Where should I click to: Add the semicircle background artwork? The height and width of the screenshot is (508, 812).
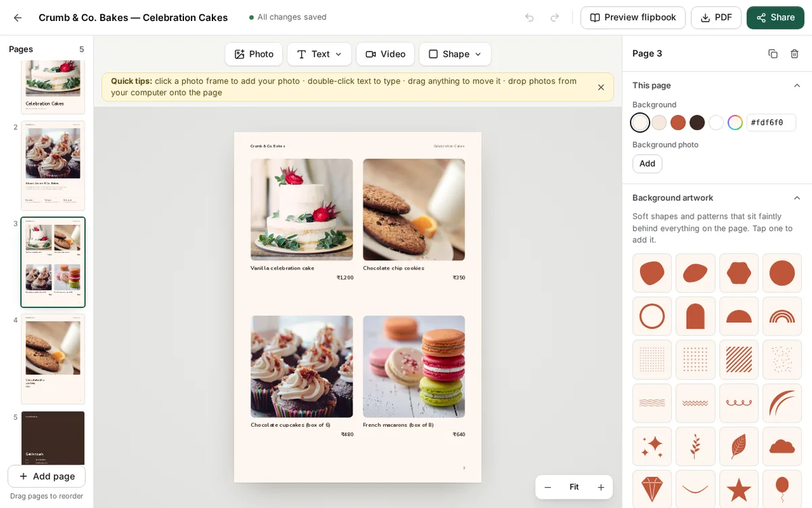[x=739, y=316]
